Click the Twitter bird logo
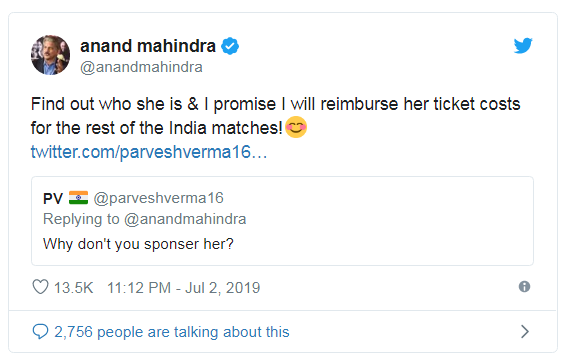This screenshot has height=364, width=565. [x=523, y=45]
